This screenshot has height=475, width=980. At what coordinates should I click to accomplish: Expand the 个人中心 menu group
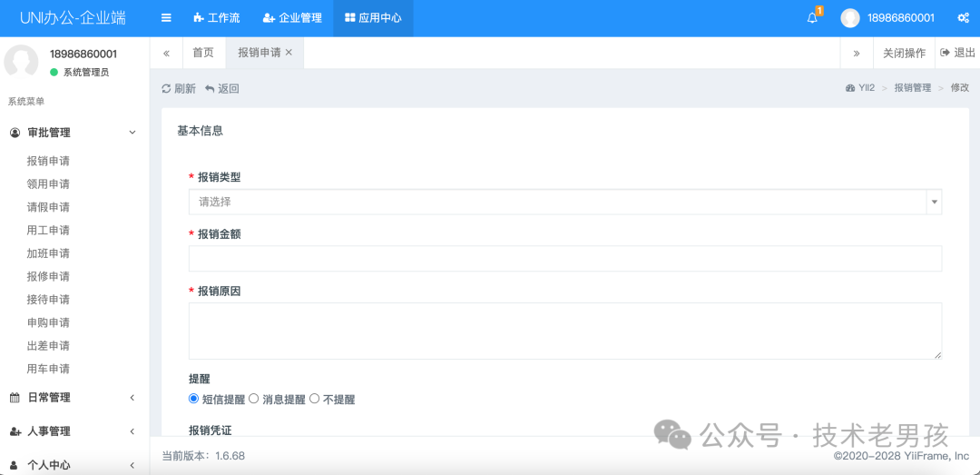[74, 465]
